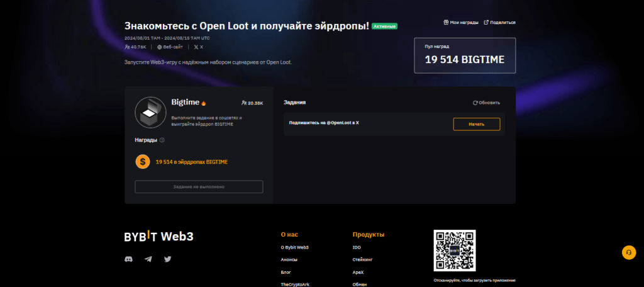
Task: Refresh tasks with the Обновить button
Action: (x=486, y=103)
